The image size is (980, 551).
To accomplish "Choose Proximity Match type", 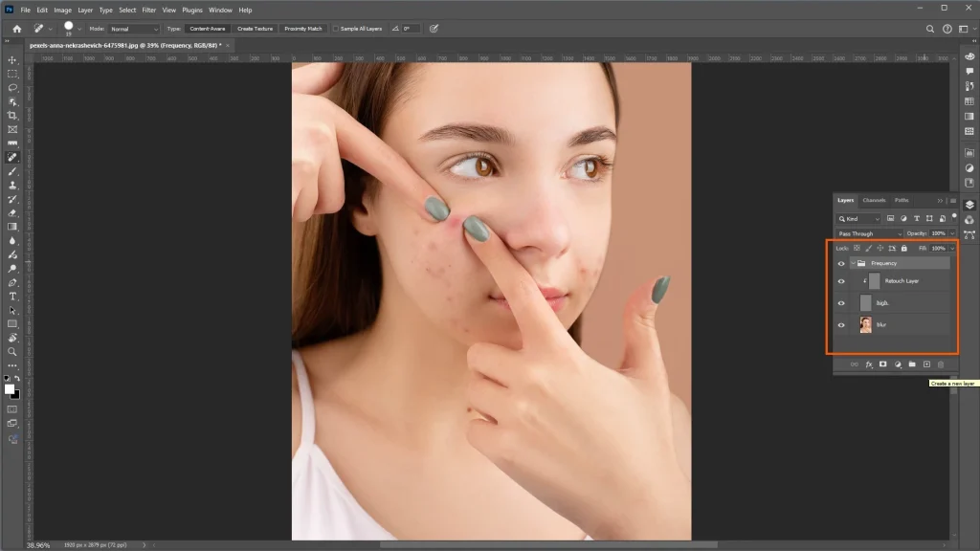I will (x=303, y=29).
